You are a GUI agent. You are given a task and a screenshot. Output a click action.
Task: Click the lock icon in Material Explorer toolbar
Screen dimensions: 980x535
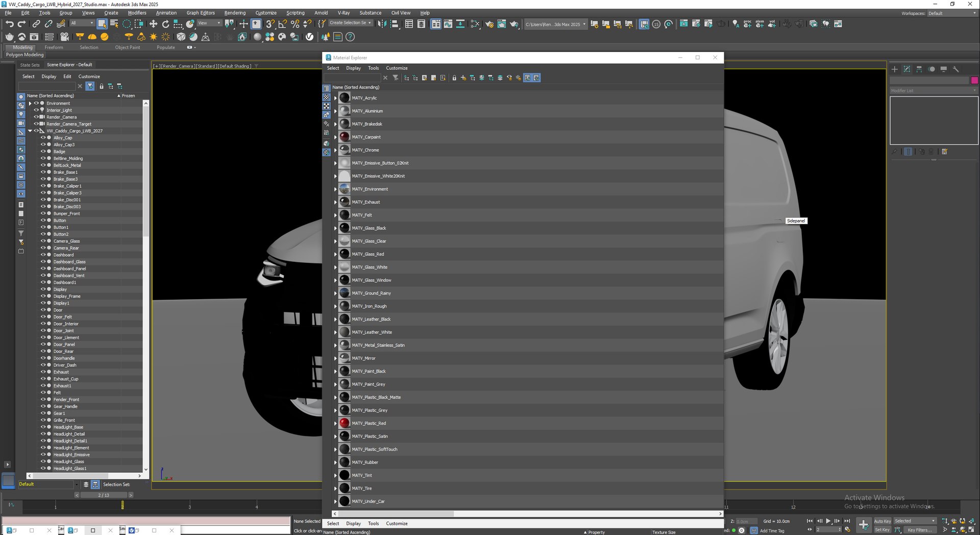454,78
